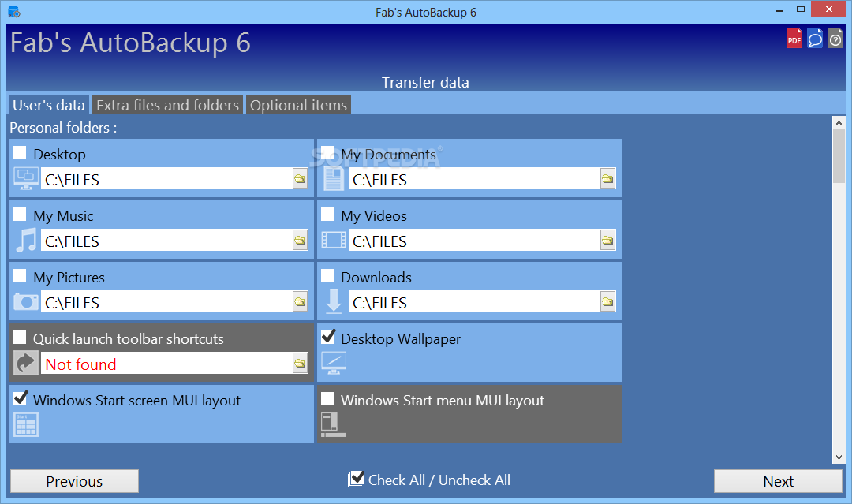The width and height of the screenshot is (852, 504).
Task: Enable the Desktop checkbox
Action: tap(20, 152)
